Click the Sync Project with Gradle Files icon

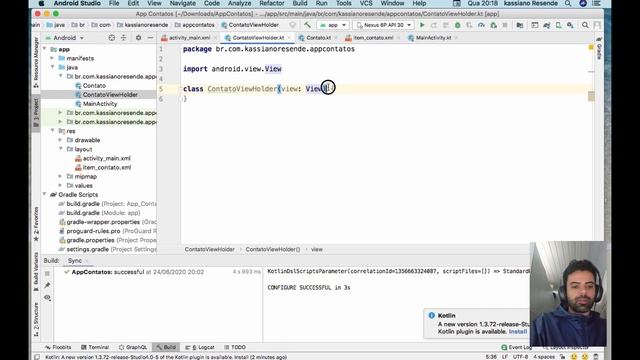pyautogui.click(x=546, y=25)
